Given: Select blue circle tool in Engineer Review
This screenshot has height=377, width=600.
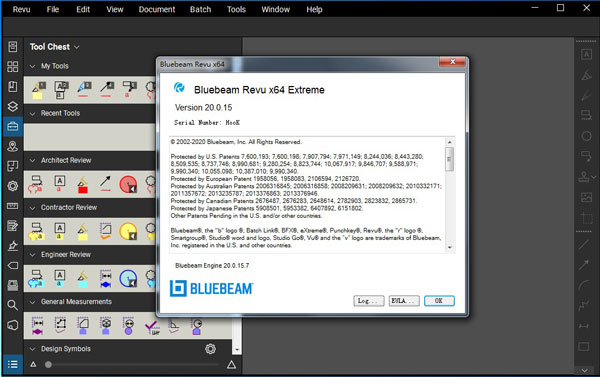Looking at the screenshot, I should click(128, 279).
